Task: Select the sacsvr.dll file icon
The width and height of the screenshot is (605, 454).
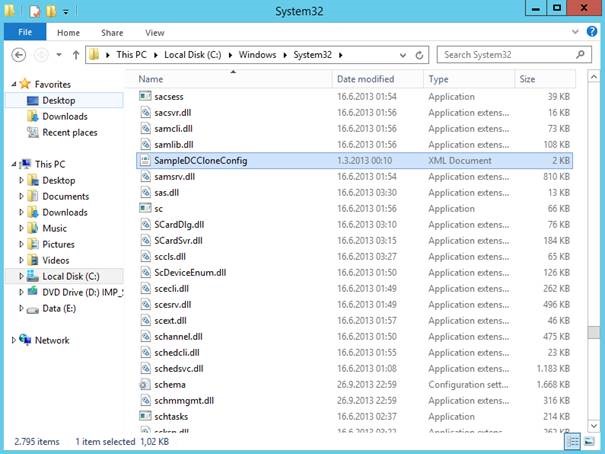Action: pos(145,112)
